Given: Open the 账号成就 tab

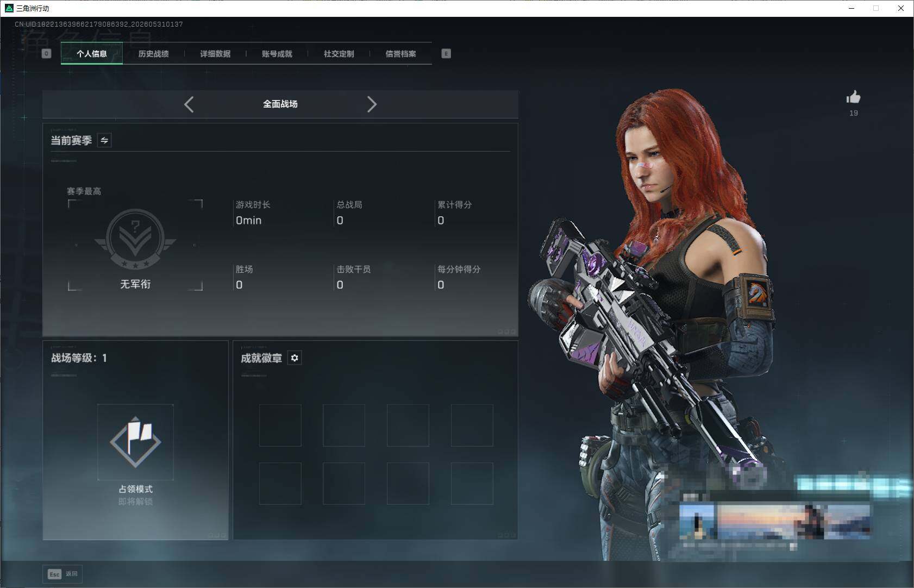Looking at the screenshot, I should click(x=277, y=54).
